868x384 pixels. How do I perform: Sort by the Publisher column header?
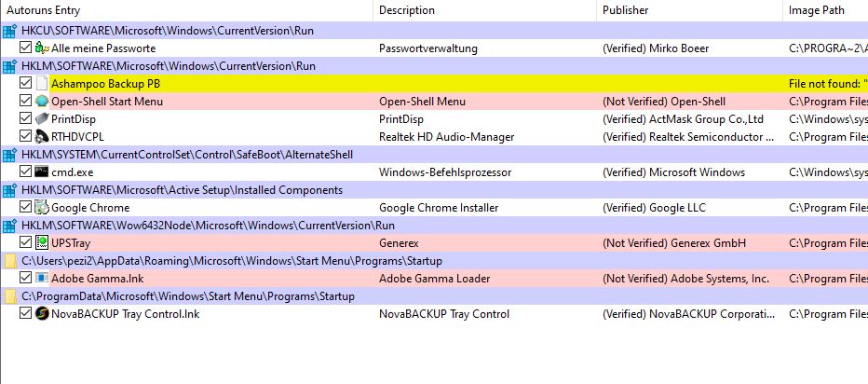(690, 10)
